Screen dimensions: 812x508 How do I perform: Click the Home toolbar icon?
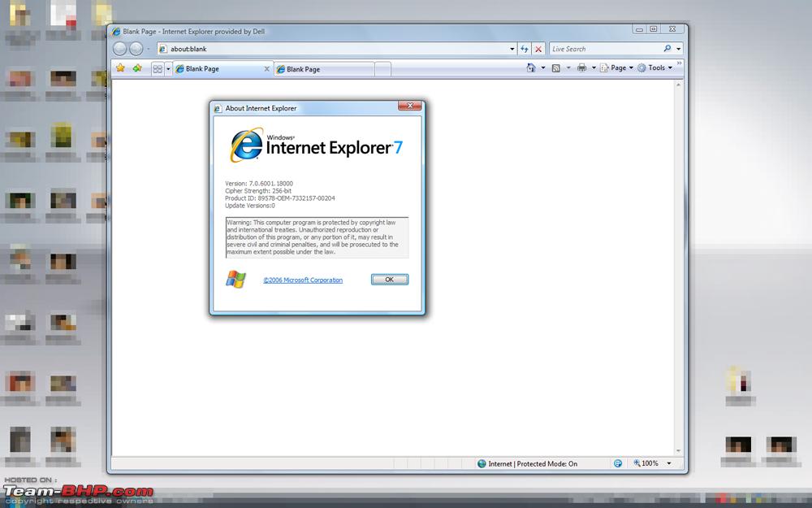531,68
